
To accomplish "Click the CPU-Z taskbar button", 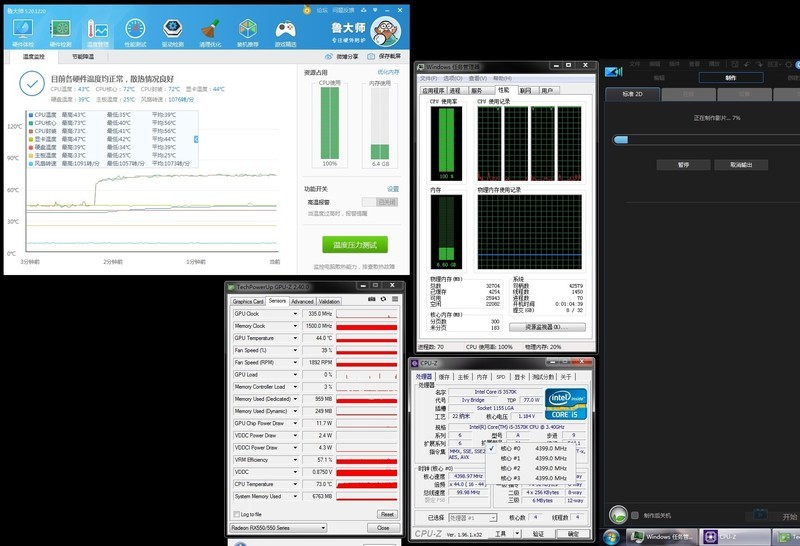I will (735, 537).
